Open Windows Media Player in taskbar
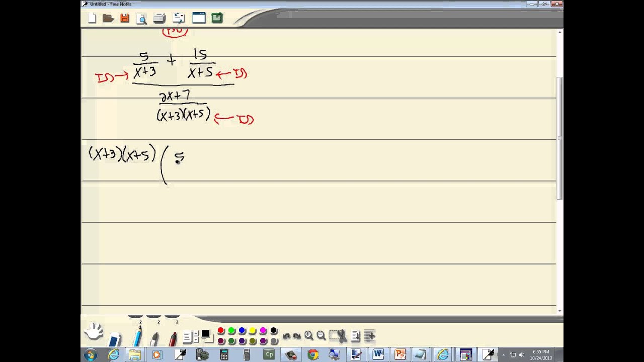This screenshot has height=362, width=644. click(156, 355)
